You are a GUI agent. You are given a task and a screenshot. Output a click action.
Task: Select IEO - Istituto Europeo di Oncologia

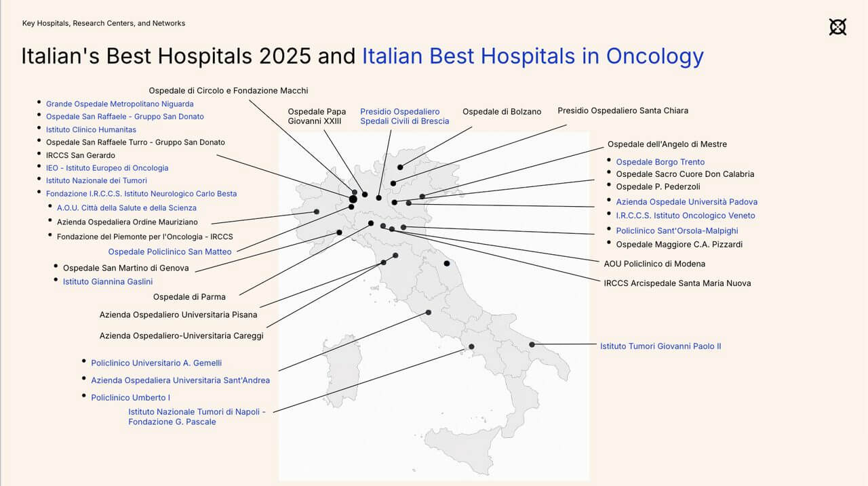[107, 168]
